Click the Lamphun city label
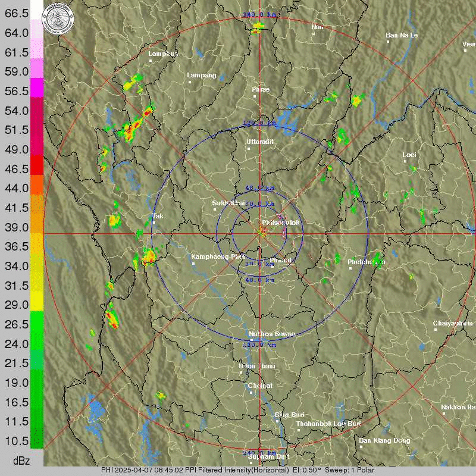476x476 pixels. tap(163, 54)
